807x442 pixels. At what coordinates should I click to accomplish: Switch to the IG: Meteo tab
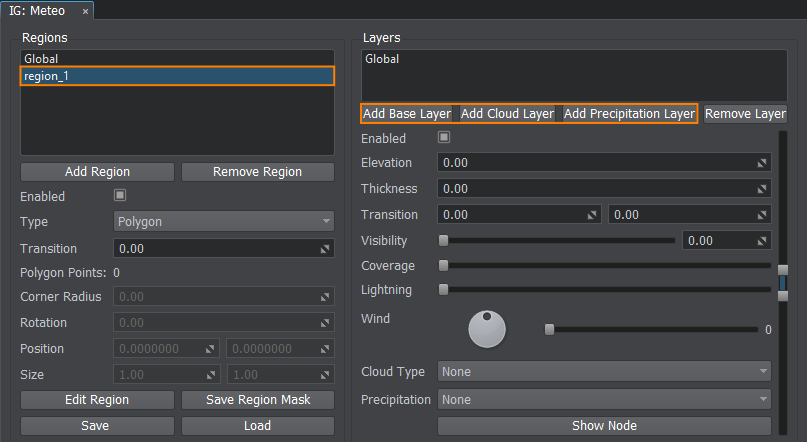[x=40, y=11]
